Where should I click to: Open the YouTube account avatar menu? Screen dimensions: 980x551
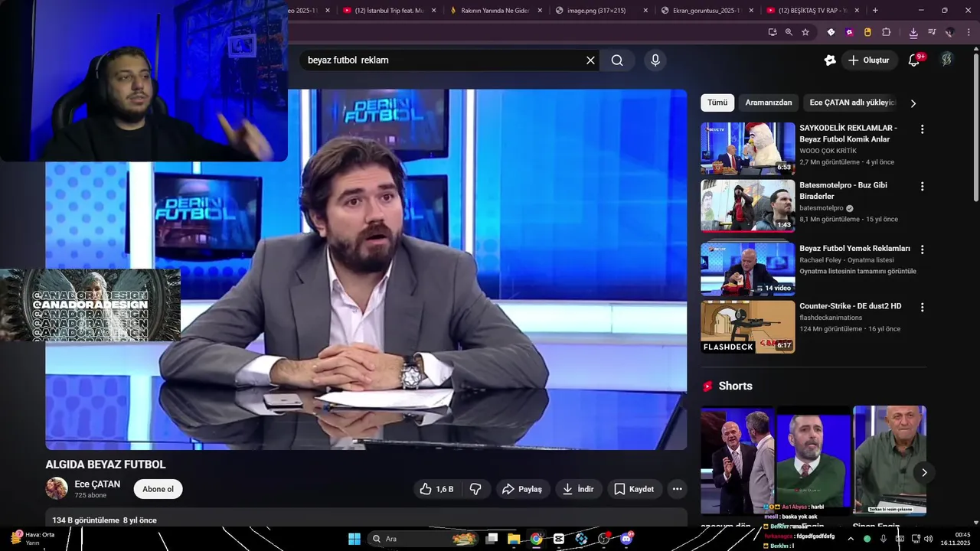(946, 60)
